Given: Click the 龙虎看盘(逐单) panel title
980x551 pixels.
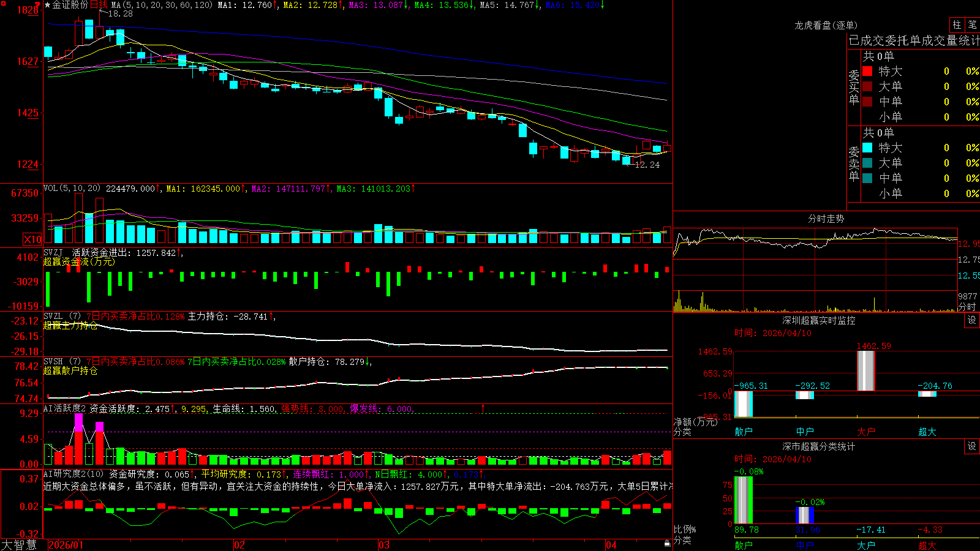Looking at the screenshot, I should coord(826,25).
